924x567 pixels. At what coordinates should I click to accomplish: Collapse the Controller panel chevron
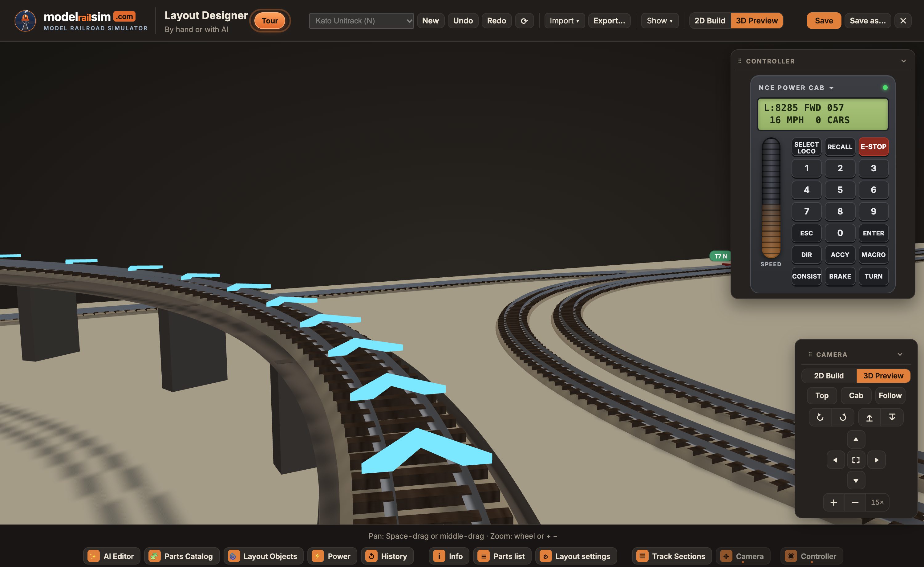(903, 61)
